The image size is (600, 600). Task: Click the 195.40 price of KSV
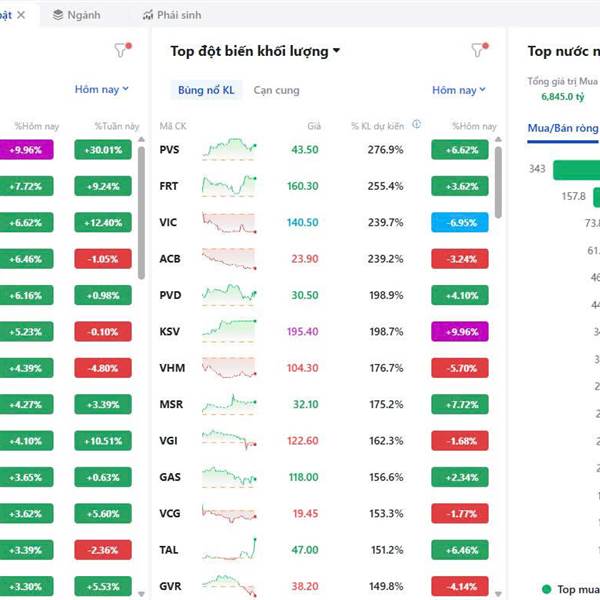coord(302,331)
